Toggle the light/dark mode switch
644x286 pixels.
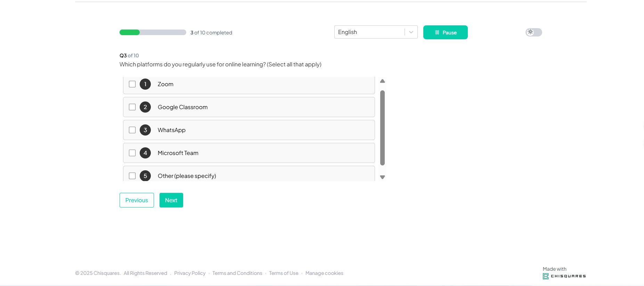[533, 32]
